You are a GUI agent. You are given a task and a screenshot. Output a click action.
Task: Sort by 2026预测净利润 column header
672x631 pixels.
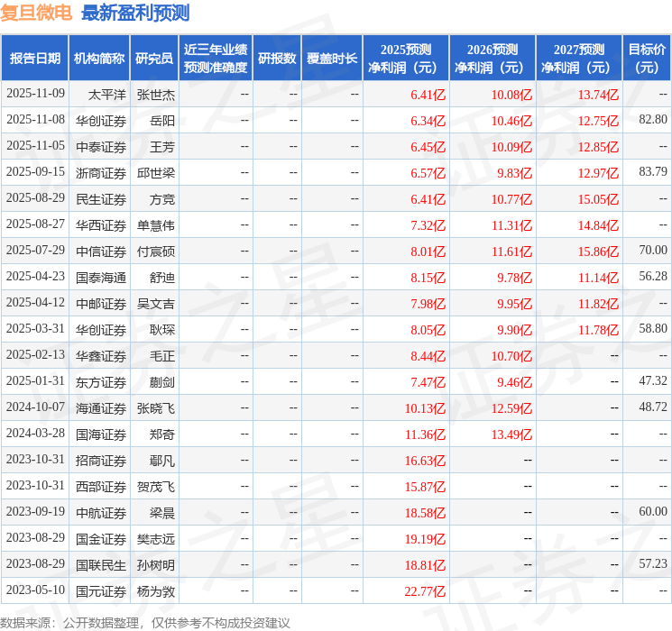[x=492, y=59]
